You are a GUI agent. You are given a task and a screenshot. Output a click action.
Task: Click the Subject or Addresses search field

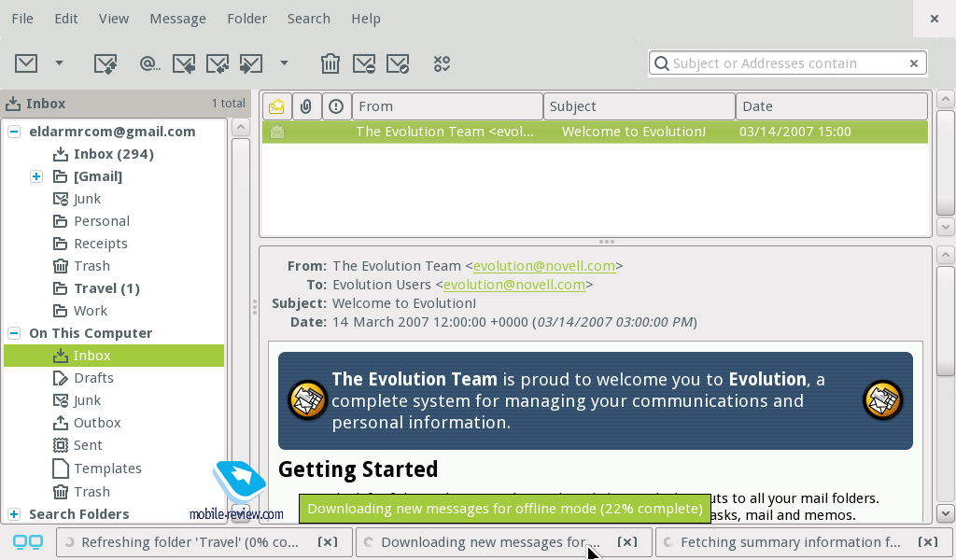click(x=788, y=63)
